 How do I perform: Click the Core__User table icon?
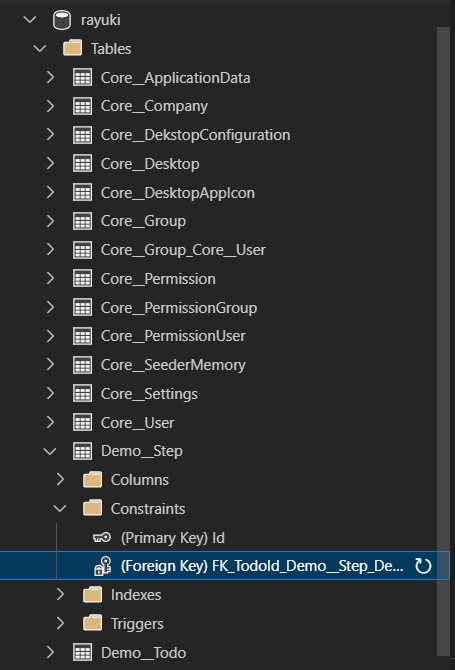tap(82, 423)
